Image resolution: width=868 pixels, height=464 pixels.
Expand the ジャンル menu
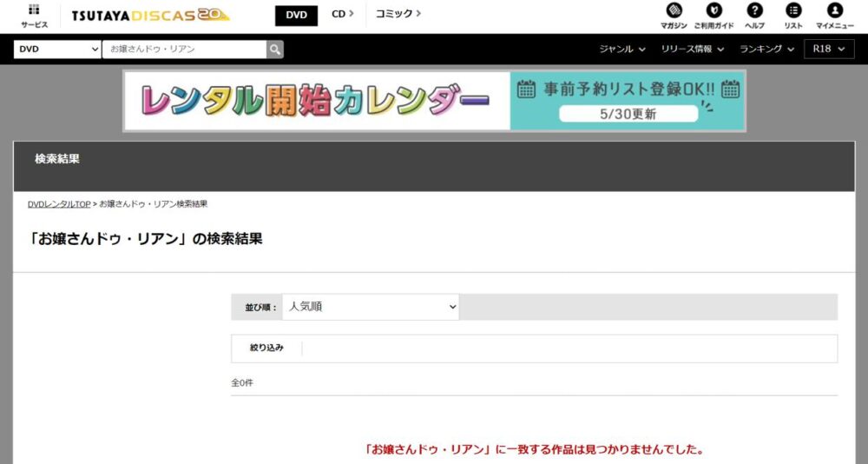point(622,49)
